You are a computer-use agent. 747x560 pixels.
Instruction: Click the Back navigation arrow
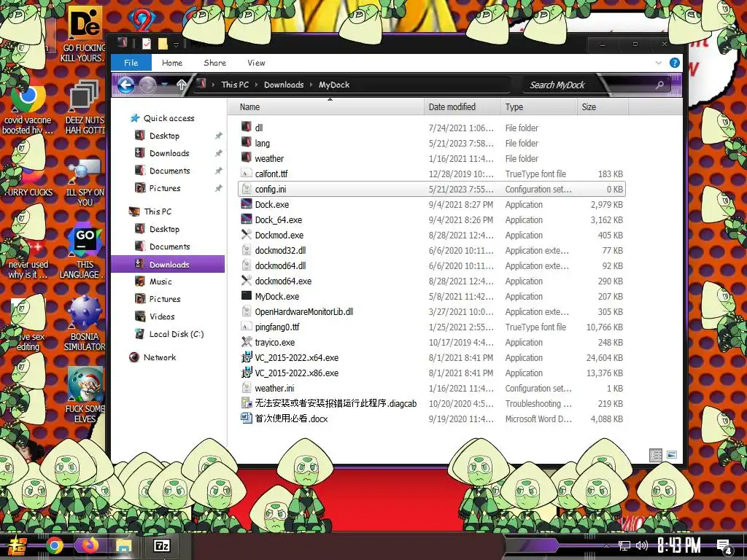click(125, 85)
